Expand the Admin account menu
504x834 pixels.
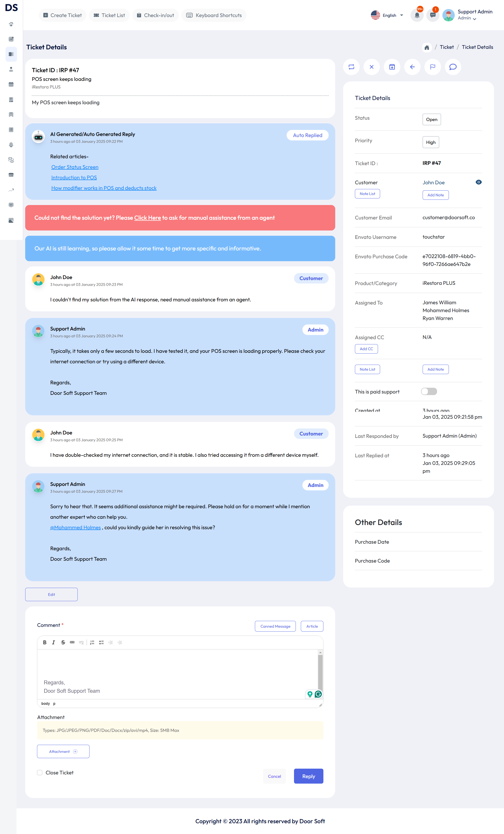pyautogui.click(x=467, y=18)
